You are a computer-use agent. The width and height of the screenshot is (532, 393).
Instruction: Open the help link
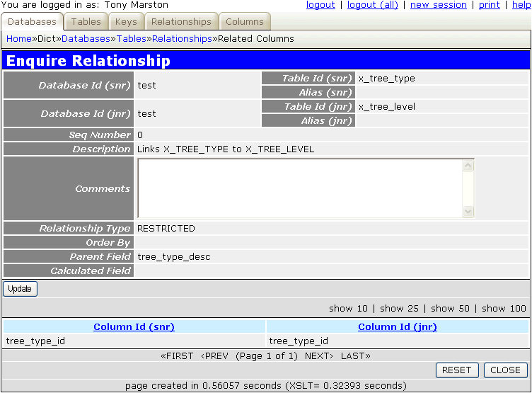click(x=521, y=5)
